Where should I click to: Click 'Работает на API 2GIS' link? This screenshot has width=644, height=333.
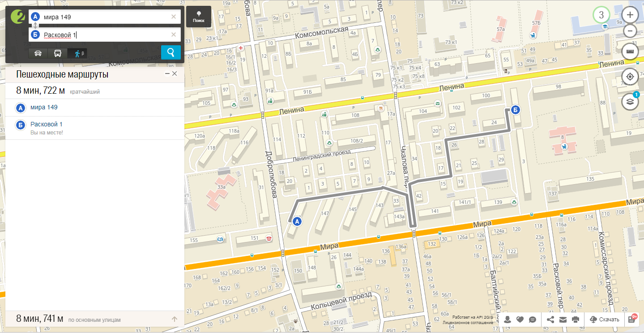pyautogui.click(x=472, y=316)
